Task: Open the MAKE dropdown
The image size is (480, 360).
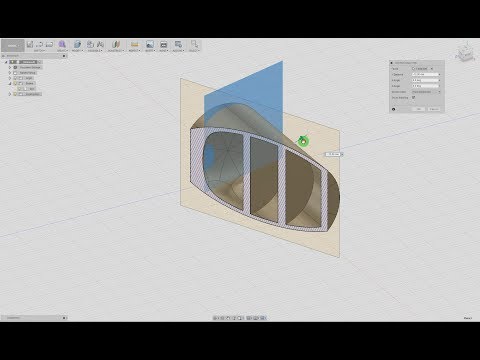Action: click(164, 51)
